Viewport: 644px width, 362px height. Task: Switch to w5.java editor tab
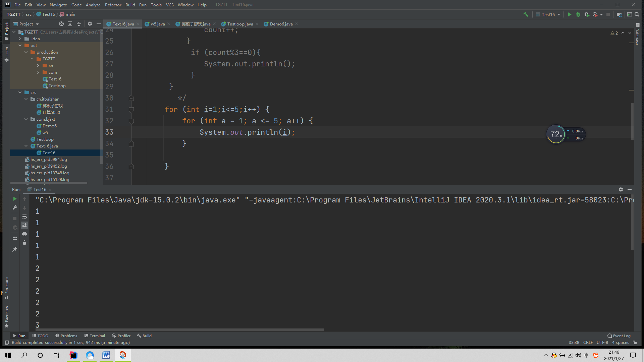157,24
